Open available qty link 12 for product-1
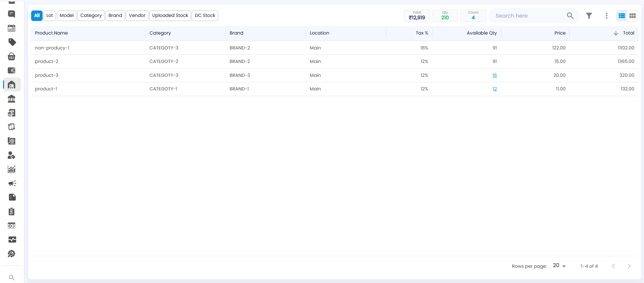The width and height of the screenshot is (644, 283). pos(495,89)
